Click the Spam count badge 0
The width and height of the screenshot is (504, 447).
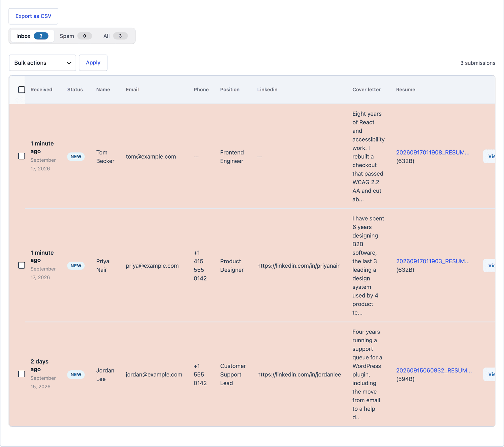coord(84,36)
